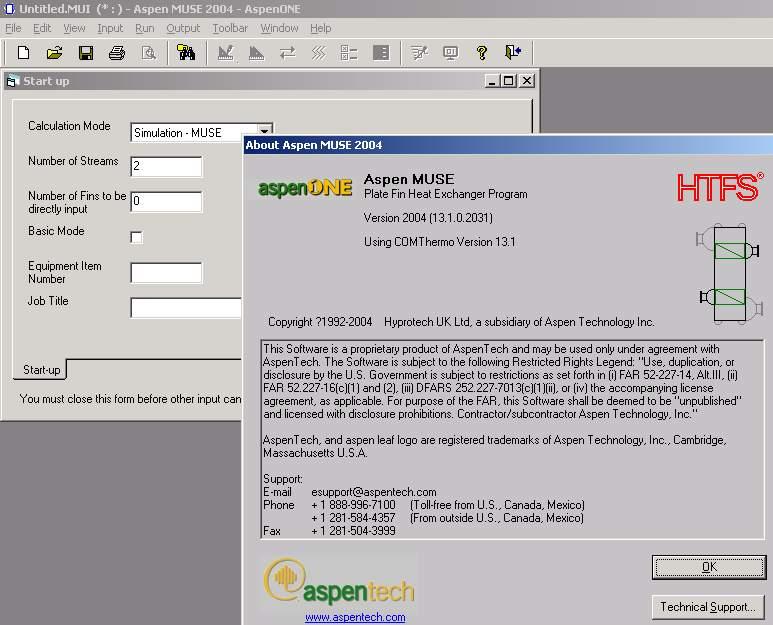
Task: Click the two opposing arrows icon
Action: pyautogui.click(x=288, y=52)
